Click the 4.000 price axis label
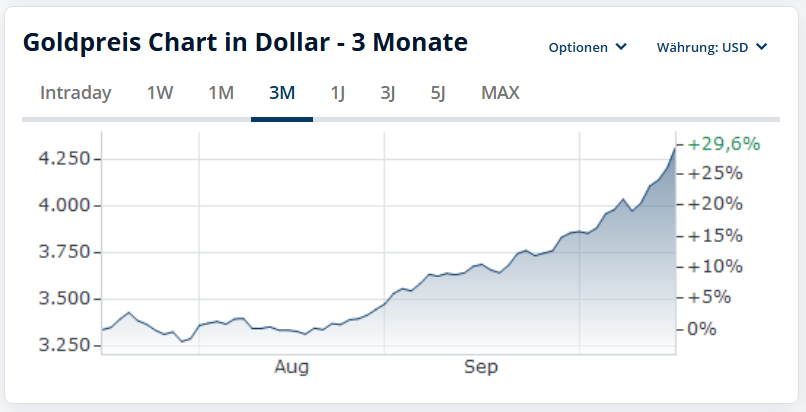 (64, 205)
